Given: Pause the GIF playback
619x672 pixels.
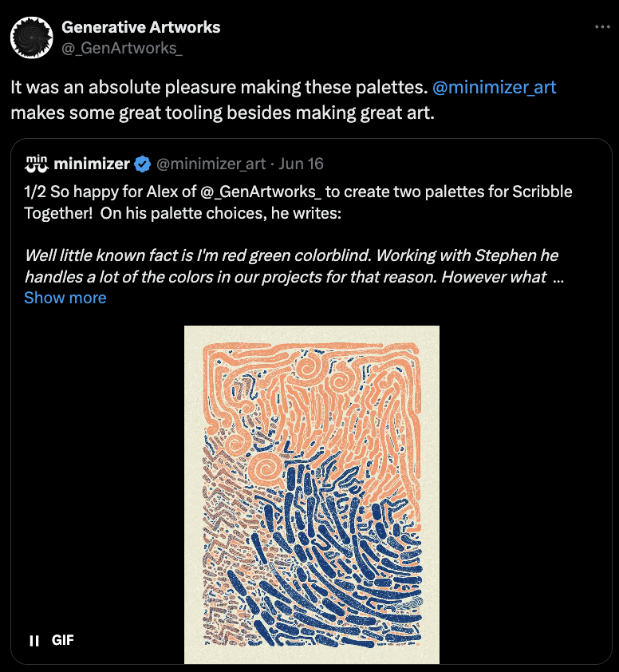Looking at the screenshot, I should (34, 640).
